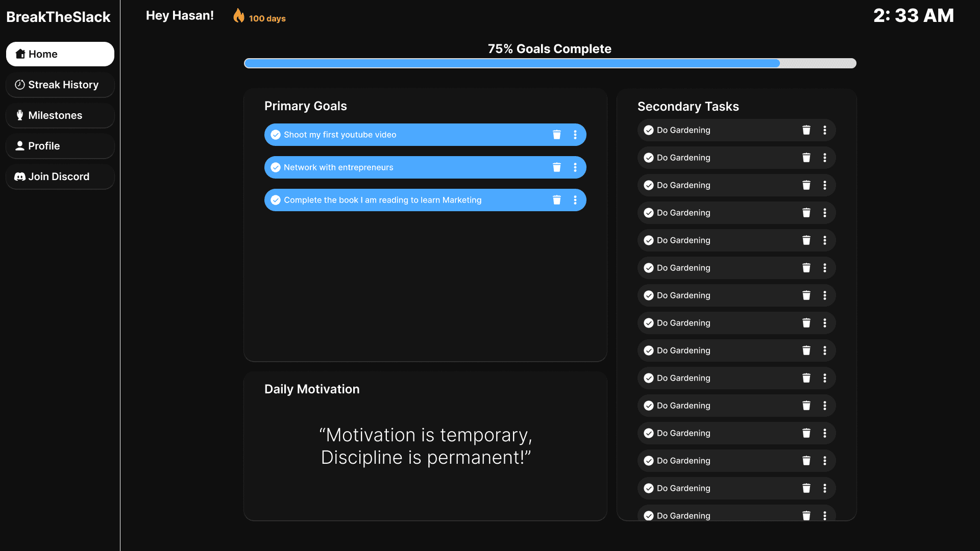This screenshot has height=551, width=980.
Task: Click the goals completion progress bar
Action: point(550,63)
